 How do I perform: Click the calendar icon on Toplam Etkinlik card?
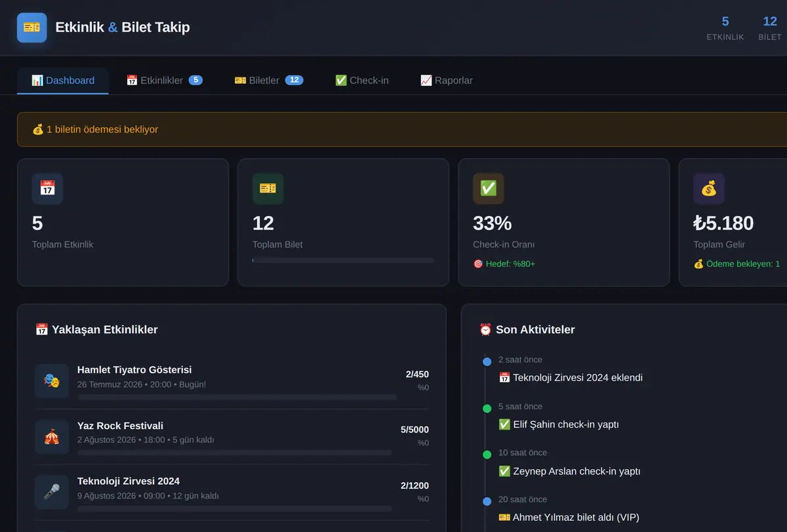(47, 189)
